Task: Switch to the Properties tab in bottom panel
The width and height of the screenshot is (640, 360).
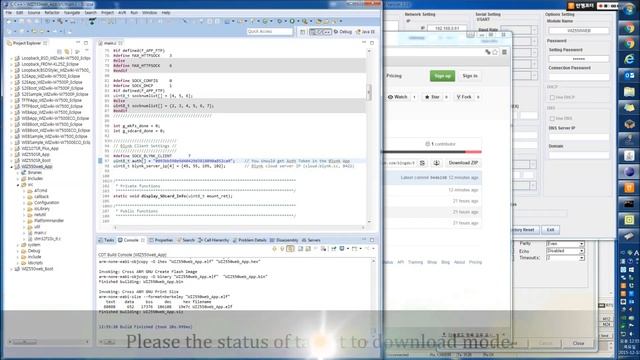Action: [161, 240]
